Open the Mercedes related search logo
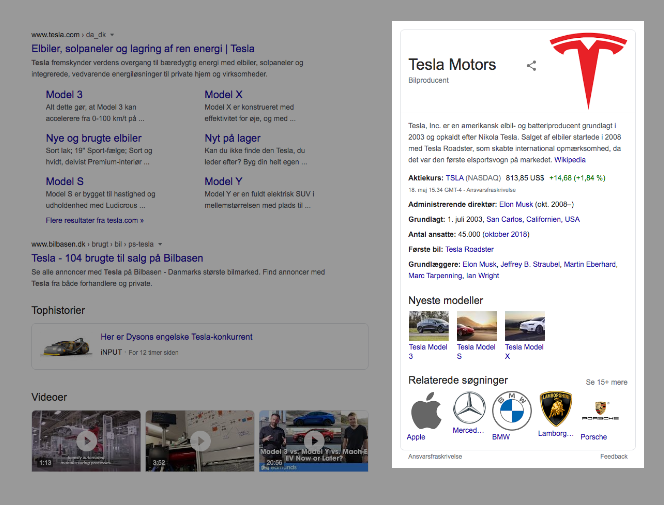This screenshot has height=505, width=664. click(x=469, y=408)
